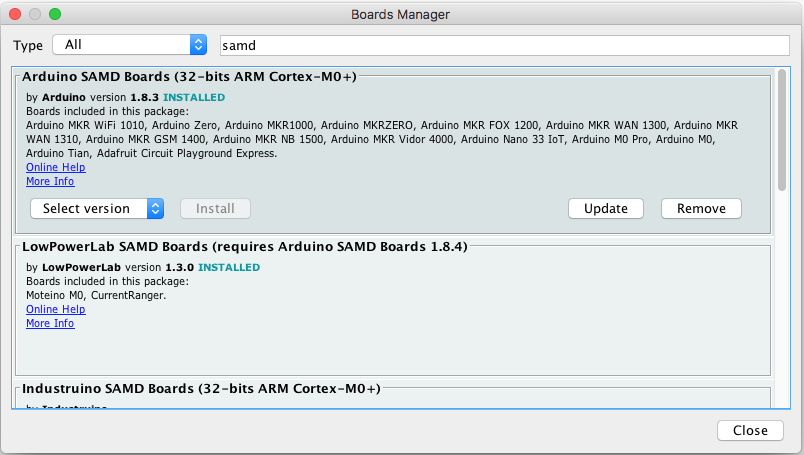Click the red close window button

pos(15,14)
